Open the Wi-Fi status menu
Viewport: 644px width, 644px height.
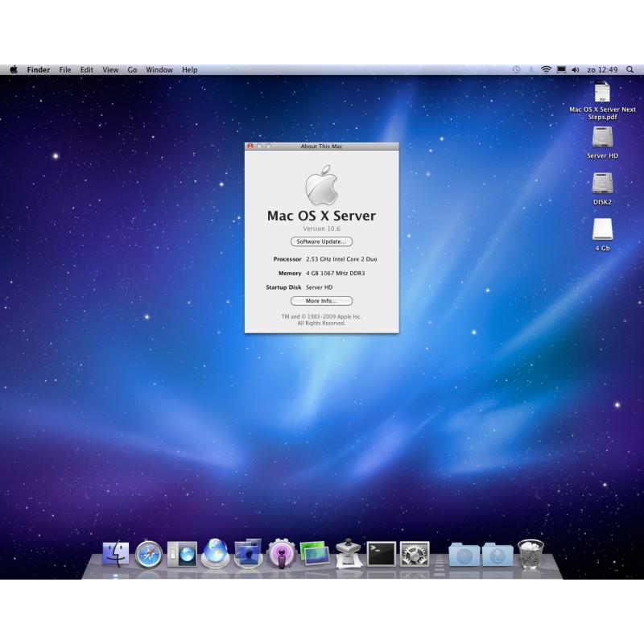(546, 70)
